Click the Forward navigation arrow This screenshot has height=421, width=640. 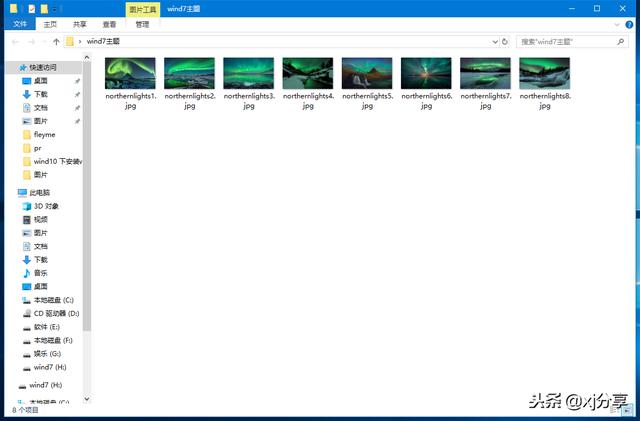tap(31, 42)
